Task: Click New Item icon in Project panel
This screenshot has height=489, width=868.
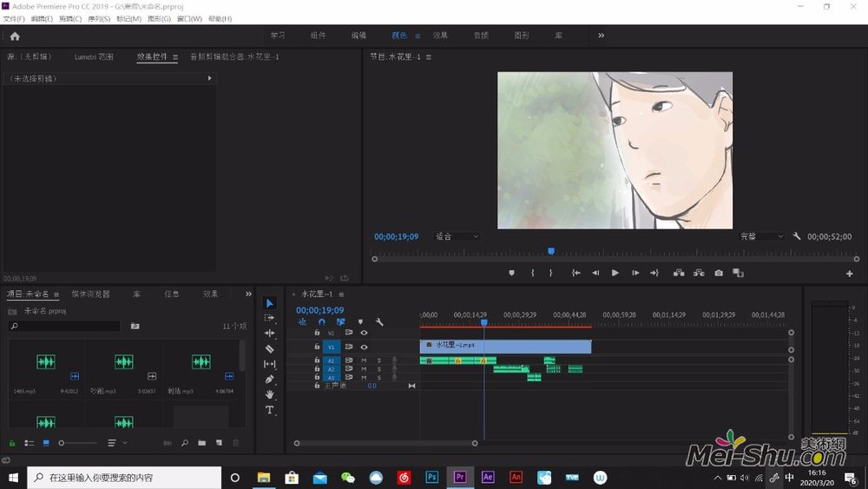Action: pyautogui.click(x=220, y=443)
